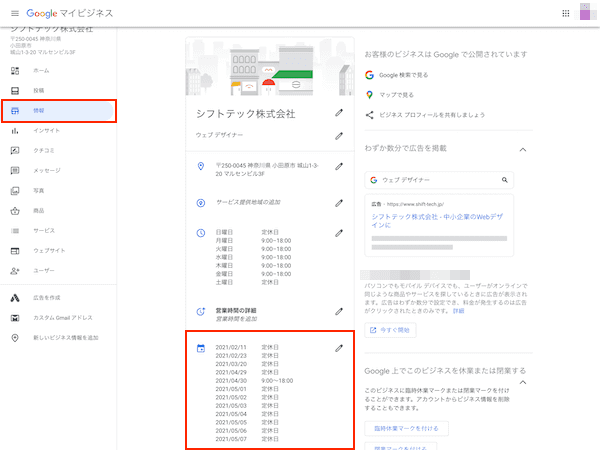Select 2021/04/30 special hours row
The image size is (600, 450).
[x=254, y=381]
